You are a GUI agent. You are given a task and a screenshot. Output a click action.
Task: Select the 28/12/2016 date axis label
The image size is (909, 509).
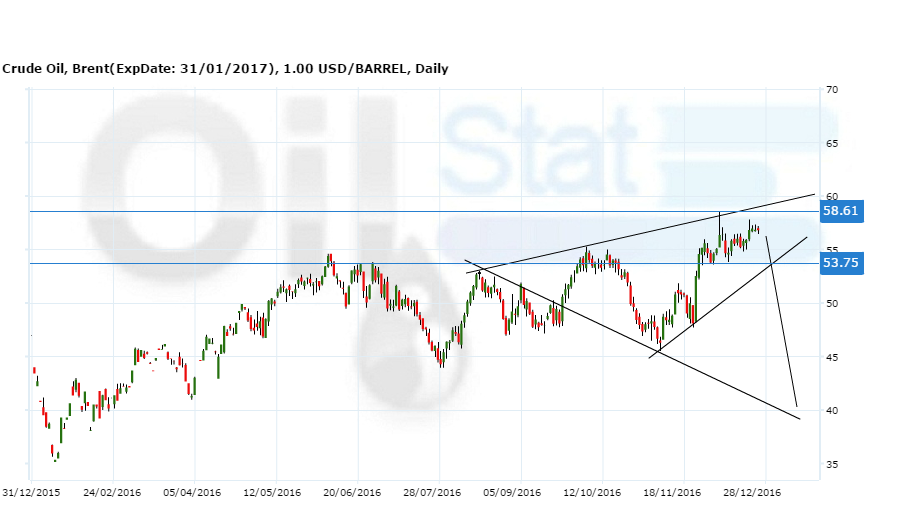click(x=752, y=492)
